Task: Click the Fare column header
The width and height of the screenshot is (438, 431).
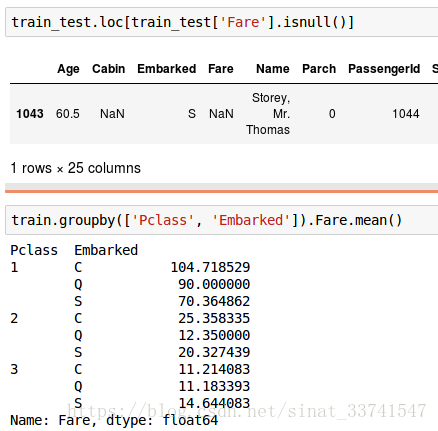Action: (x=221, y=69)
